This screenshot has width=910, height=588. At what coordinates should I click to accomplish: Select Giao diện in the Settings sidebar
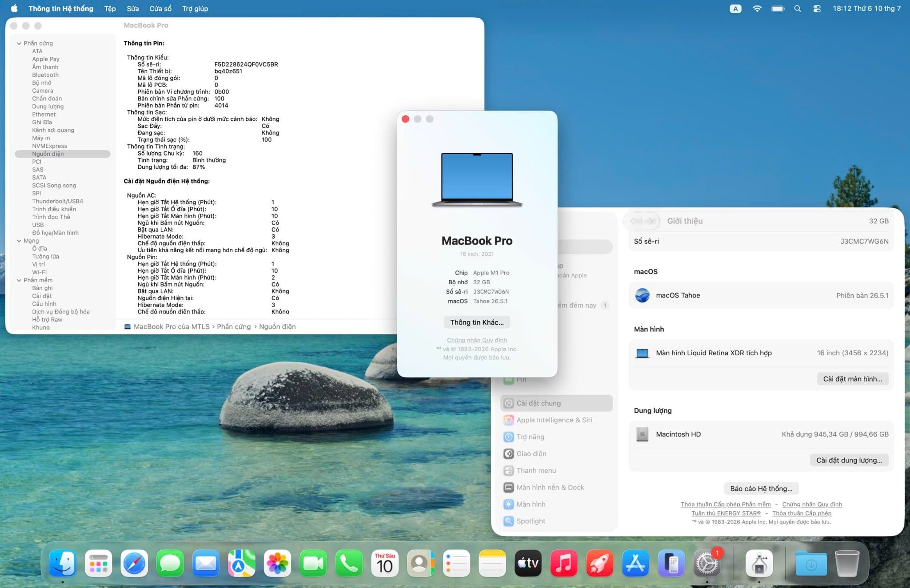pos(557,454)
